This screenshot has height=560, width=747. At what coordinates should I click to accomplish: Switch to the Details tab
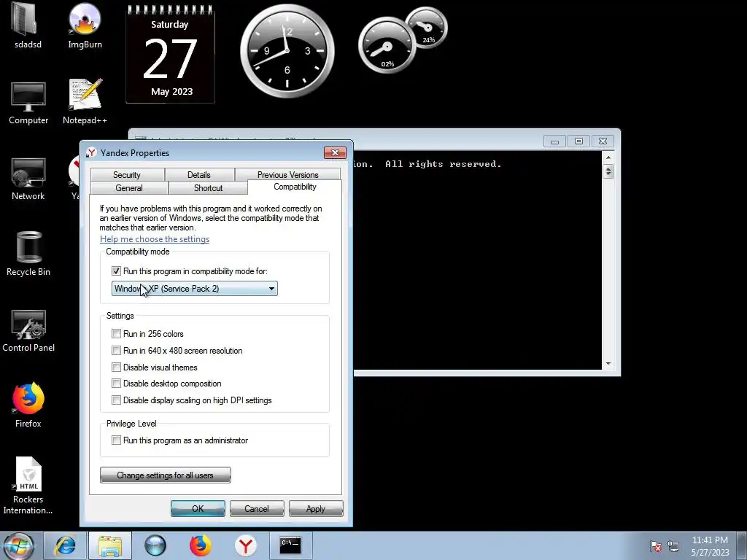(199, 175)
